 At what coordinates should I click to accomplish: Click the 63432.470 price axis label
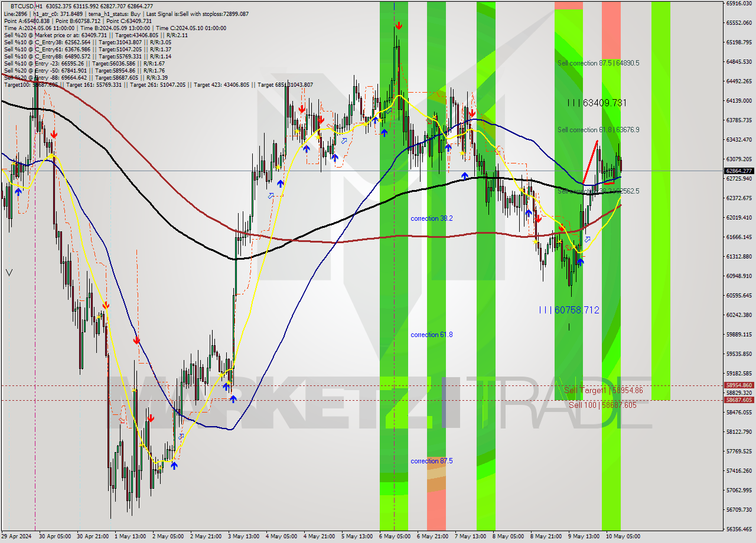pyautogui.click(x=738, y=139)
